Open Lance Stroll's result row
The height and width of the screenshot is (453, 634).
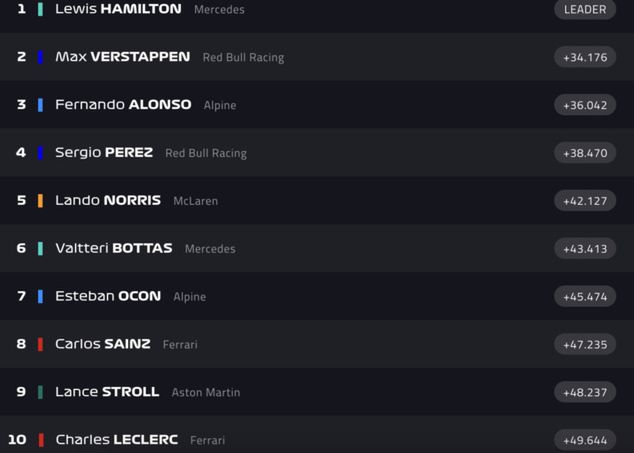tap(107, 392)
